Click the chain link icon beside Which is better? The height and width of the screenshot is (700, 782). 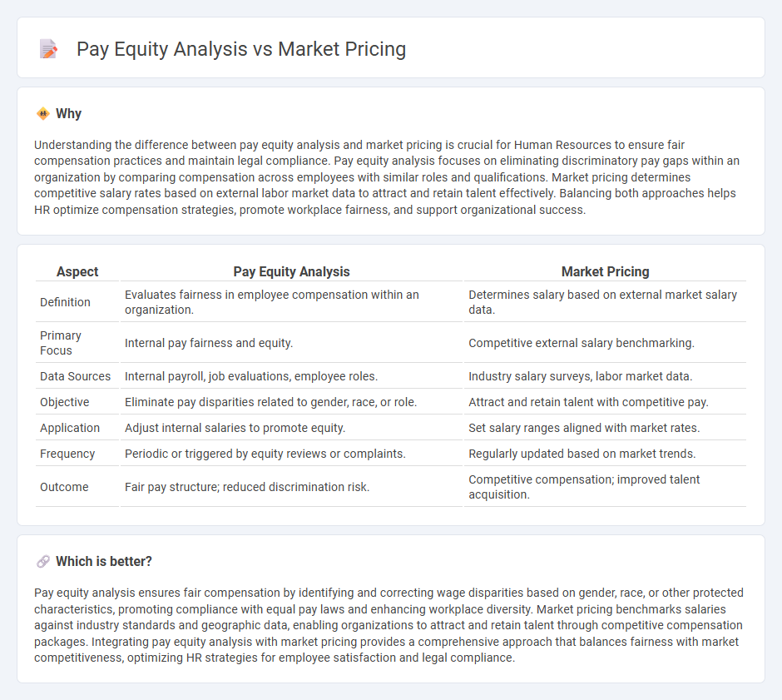43,562
